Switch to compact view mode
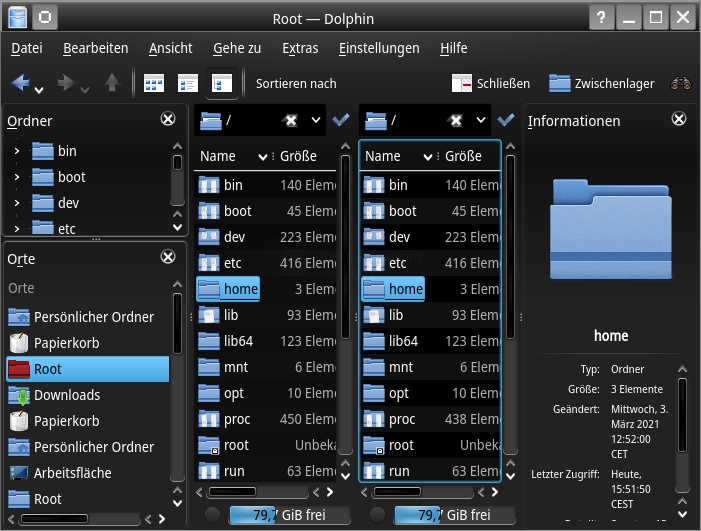The width and height of the screenshot is (701, 531). pyautogui.click(x=188, y=83)
